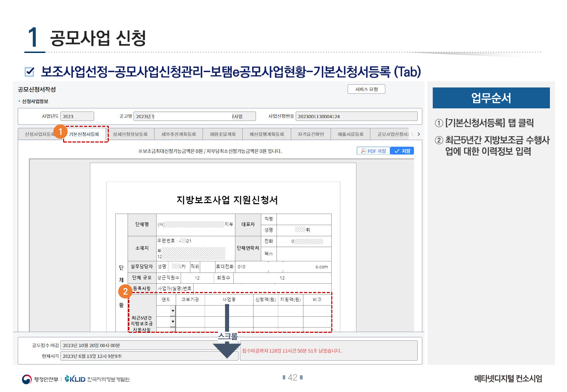Go to the 재원조달계획 tab
The height and width of the screenshot is (392, 567).
click(x=222, y=134)
